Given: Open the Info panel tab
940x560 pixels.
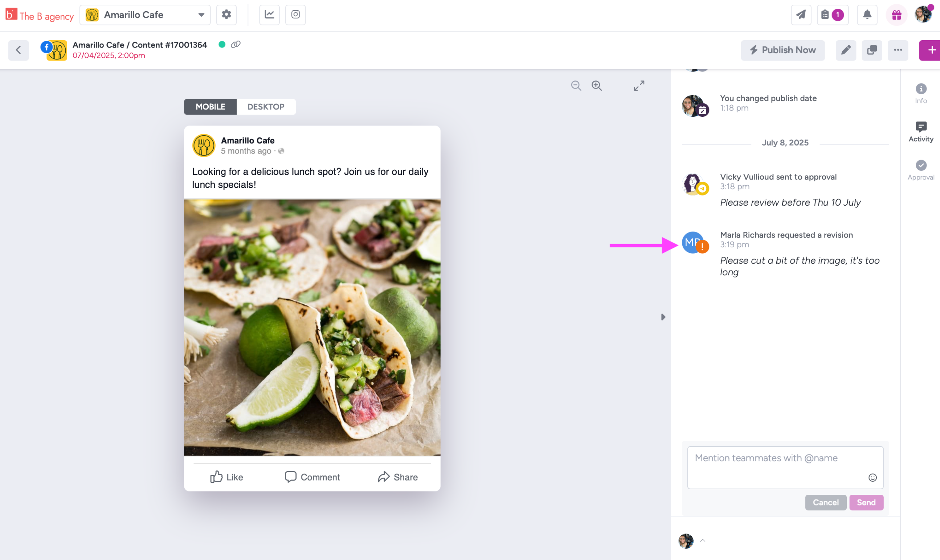Looking at the screenshot, I should 921,93.
